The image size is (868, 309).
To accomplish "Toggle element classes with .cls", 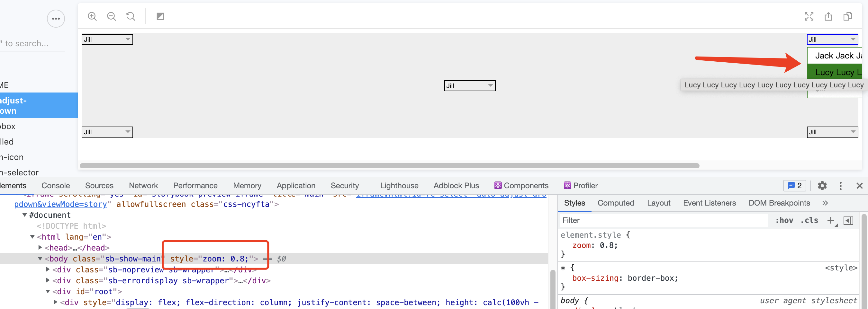I will [x=809, y=220].
